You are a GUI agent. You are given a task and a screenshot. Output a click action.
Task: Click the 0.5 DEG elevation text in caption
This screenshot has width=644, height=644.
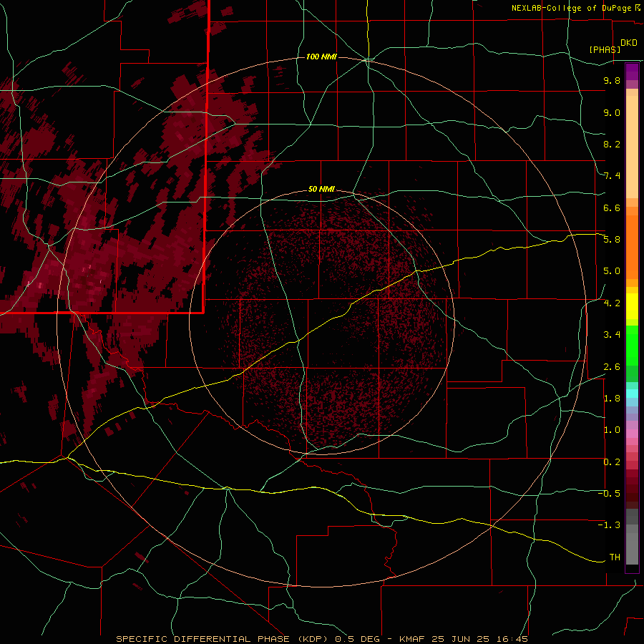coord(357,639)
